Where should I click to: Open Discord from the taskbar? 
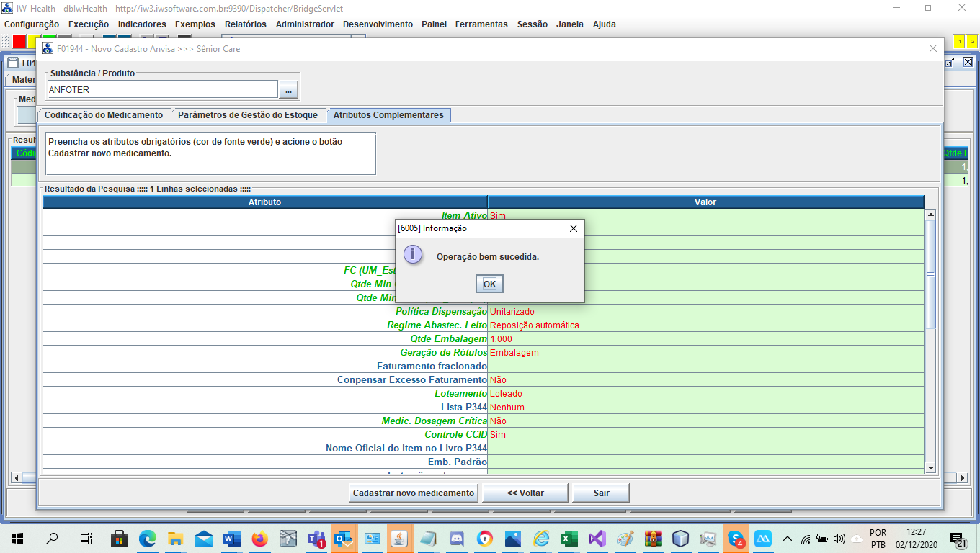[456, 538]
